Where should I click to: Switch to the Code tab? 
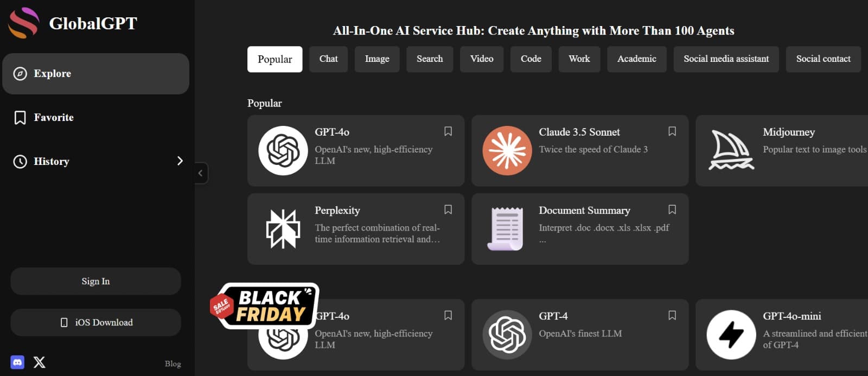point(531,59)
